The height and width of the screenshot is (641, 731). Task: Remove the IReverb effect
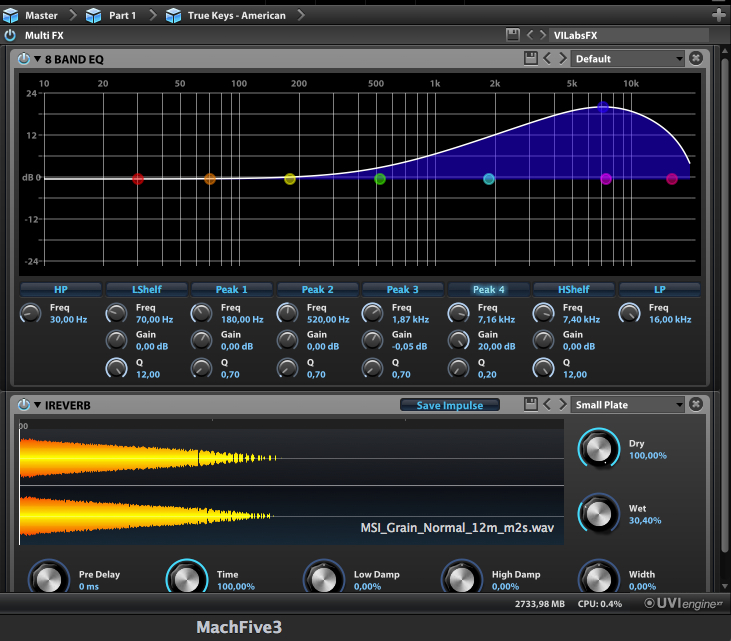pos(696,405)
